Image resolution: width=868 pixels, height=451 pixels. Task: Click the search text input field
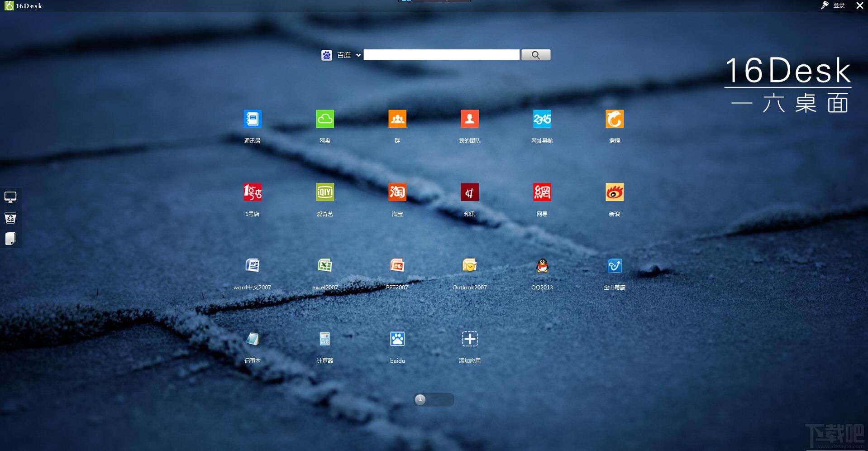(441, 55)
